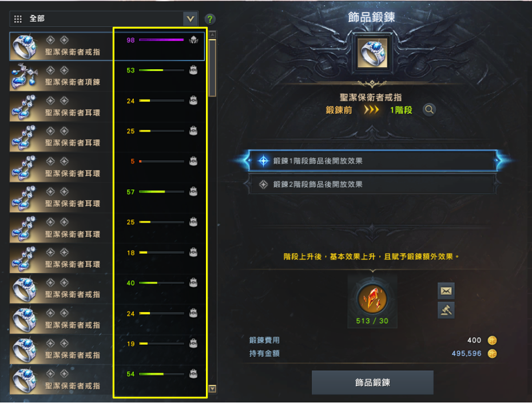The width and height of the screenshot is (532, 403).
Task: Click the ring thumbnail in forge slot
Action: [372, 53]
